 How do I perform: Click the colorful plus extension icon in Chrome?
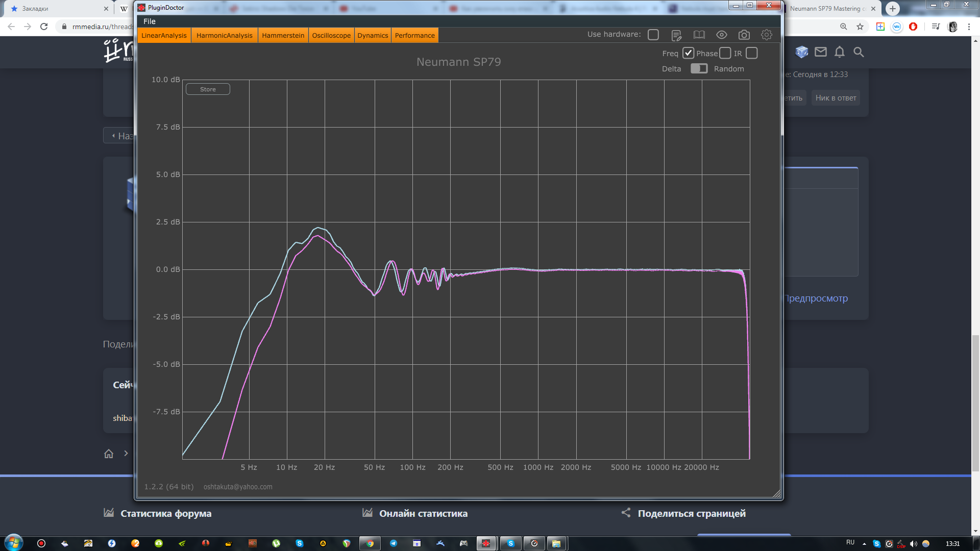tap(880, 27)
